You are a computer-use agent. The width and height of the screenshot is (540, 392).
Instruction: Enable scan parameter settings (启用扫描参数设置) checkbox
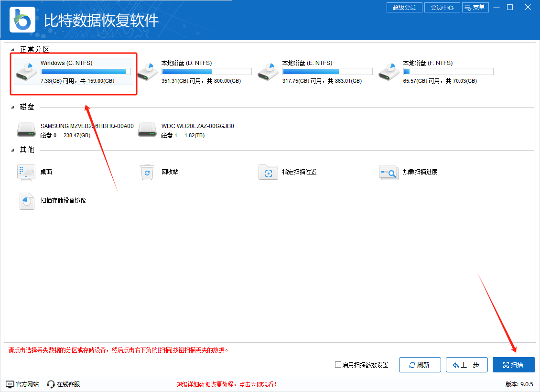pyautogui.click(x=338, y=365)
